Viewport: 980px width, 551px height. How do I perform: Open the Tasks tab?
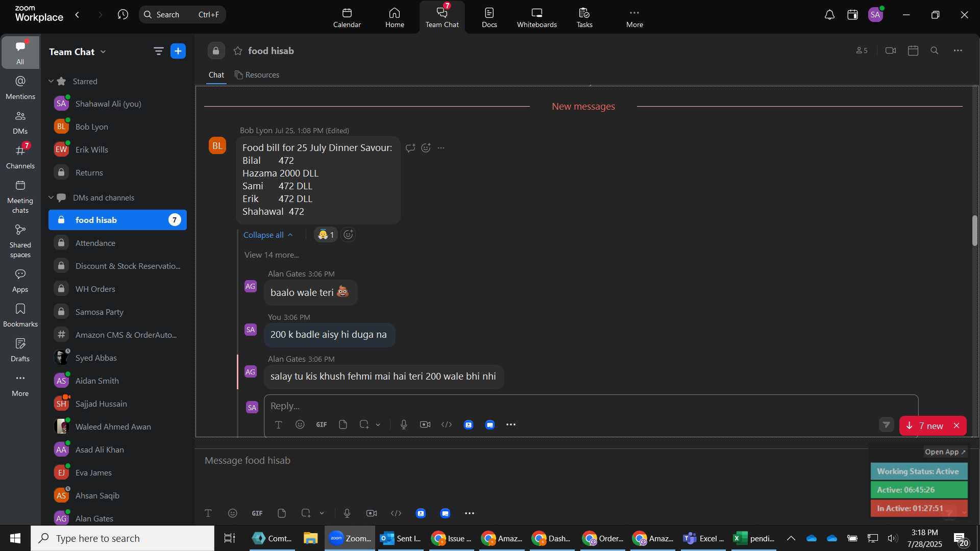point(584,17)
